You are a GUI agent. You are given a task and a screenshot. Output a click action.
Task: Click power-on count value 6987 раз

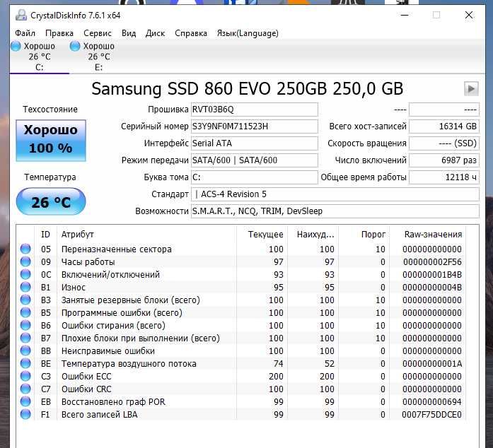(x=444, y=160)
